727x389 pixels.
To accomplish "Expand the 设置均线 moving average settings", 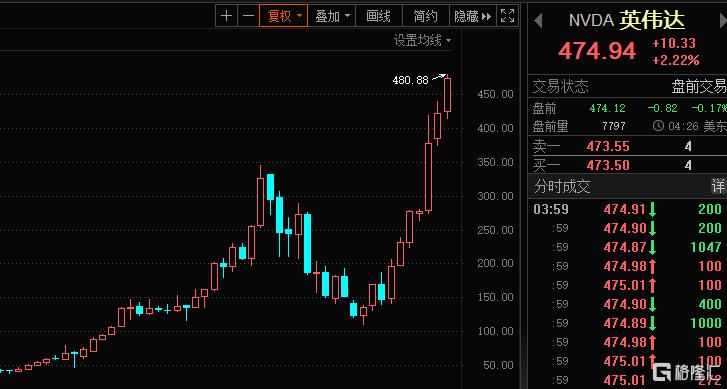I will (x=422, y=41).
